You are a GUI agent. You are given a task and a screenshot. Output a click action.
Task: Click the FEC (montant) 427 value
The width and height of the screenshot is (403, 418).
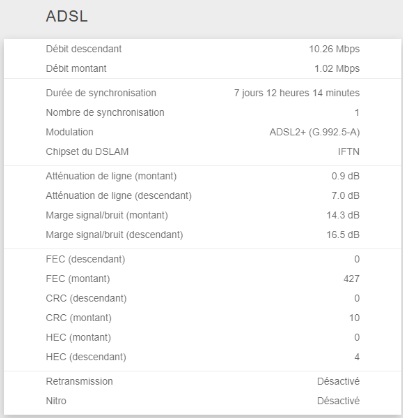click(352, 279)
